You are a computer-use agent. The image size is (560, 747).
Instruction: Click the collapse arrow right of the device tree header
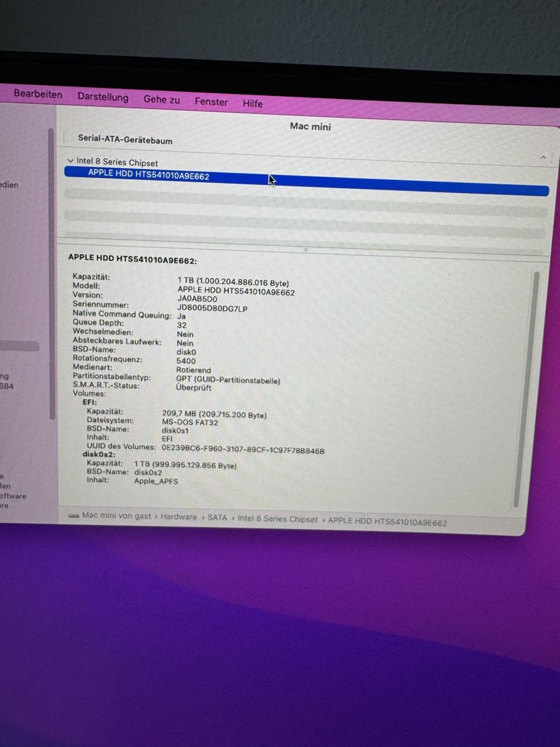[x=543, y=157]
